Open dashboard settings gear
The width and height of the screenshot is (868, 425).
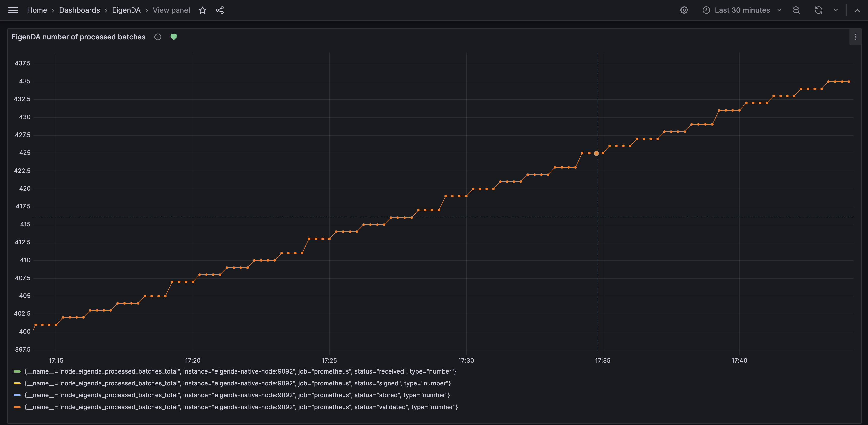click(684, 10)
